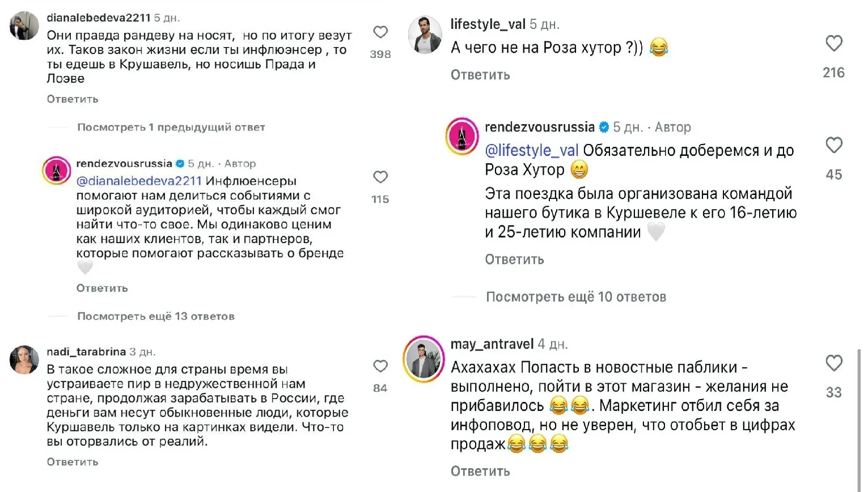Like dianalebedeva2211's comment with the heart

(x=380, y=32)
